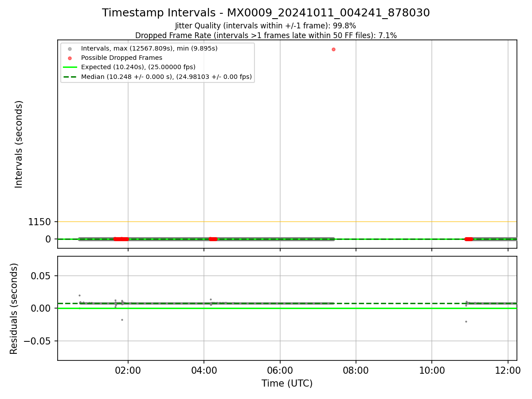Click the red outlier point near 07:30 at top
Screen dimensions: 532x399
[333, 49]
